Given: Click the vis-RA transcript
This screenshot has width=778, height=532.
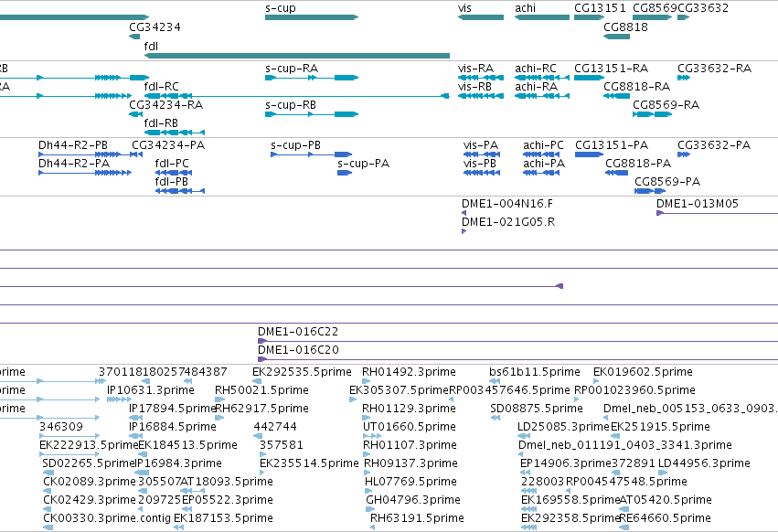Looking at the screenshot, I should pos(480,78).
